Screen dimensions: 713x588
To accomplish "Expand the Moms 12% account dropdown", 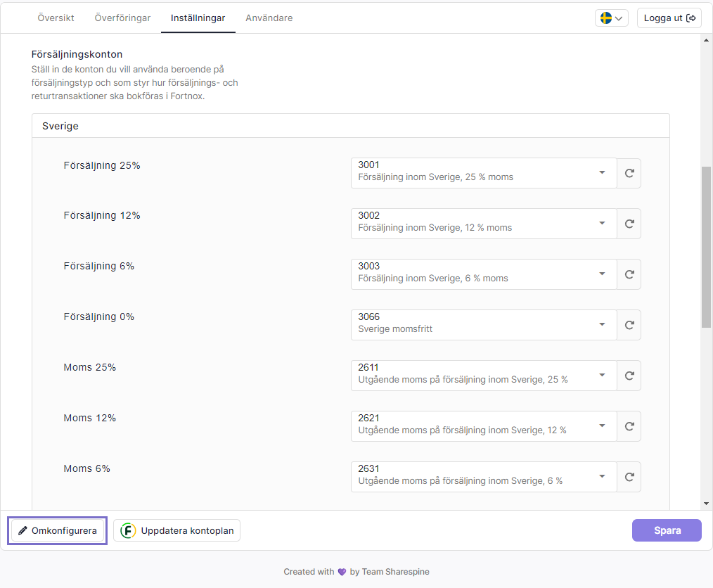I will tap(484, 426).
